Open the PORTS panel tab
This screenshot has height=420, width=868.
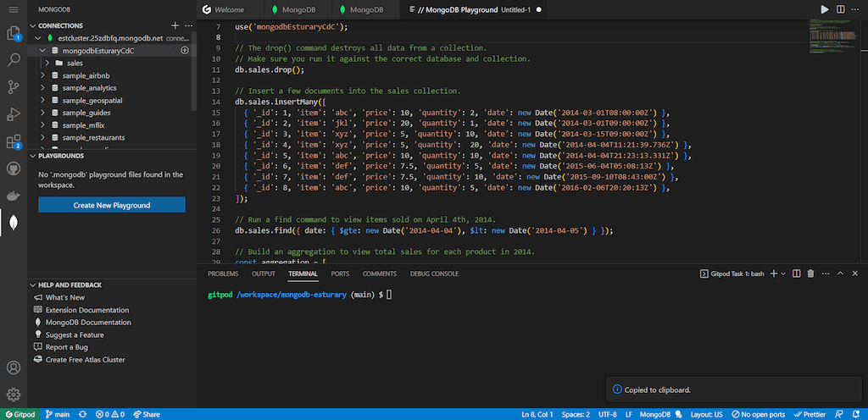pos(340,274)
